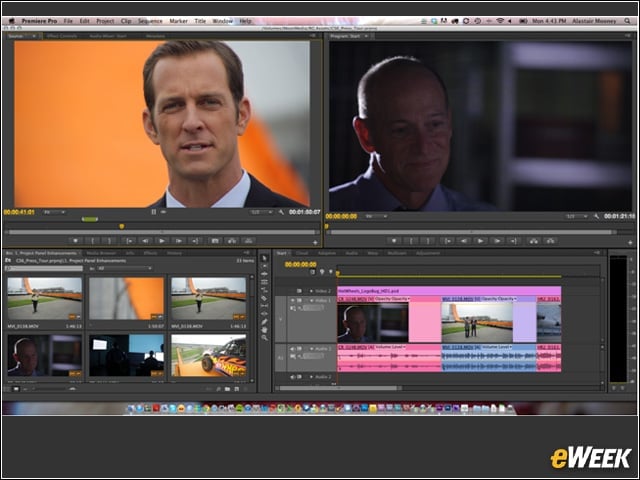Mute Audio 1 track output speaker

coord(292,349)
